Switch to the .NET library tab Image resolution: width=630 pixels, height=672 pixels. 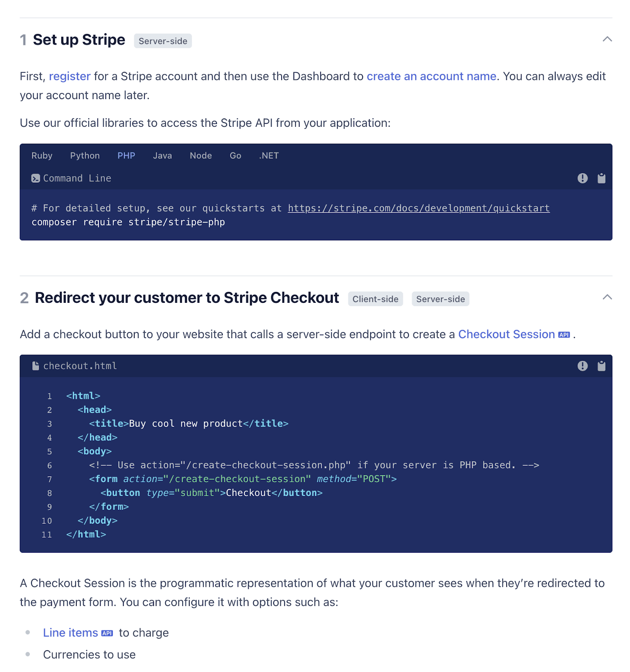pos(269,155)
